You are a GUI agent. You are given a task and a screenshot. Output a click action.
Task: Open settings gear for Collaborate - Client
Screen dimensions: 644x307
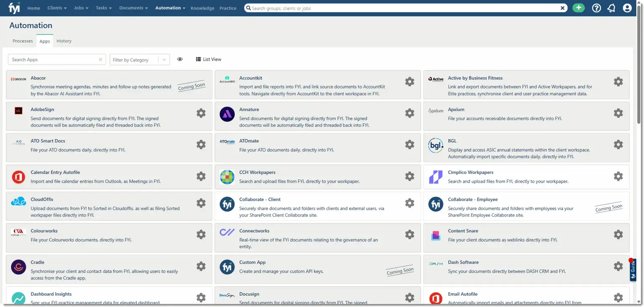pyautogui.click(x=410, y=203)
